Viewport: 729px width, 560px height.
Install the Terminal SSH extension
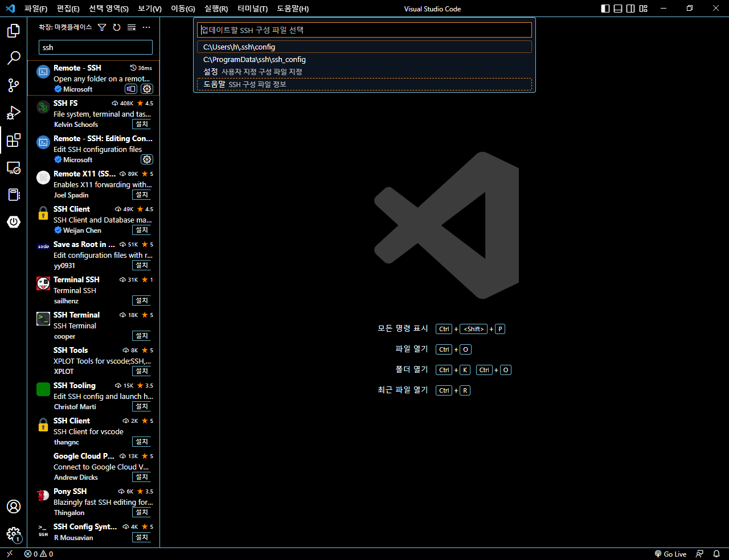142,300
